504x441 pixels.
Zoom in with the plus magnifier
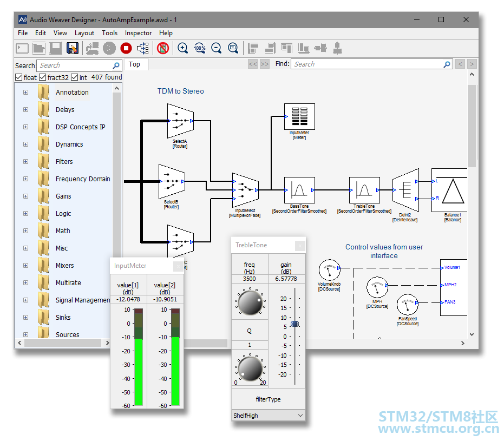182,49
